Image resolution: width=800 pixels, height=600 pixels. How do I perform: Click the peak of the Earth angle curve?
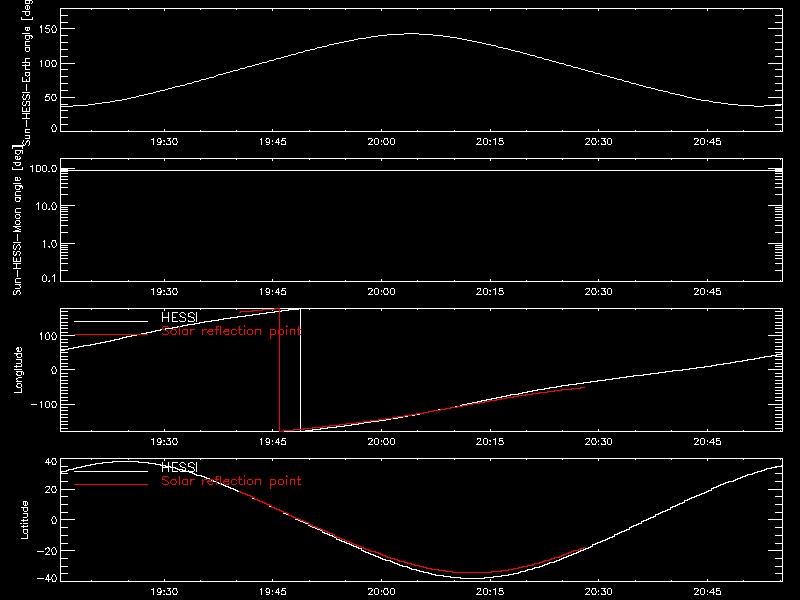(x=411, y=34)
